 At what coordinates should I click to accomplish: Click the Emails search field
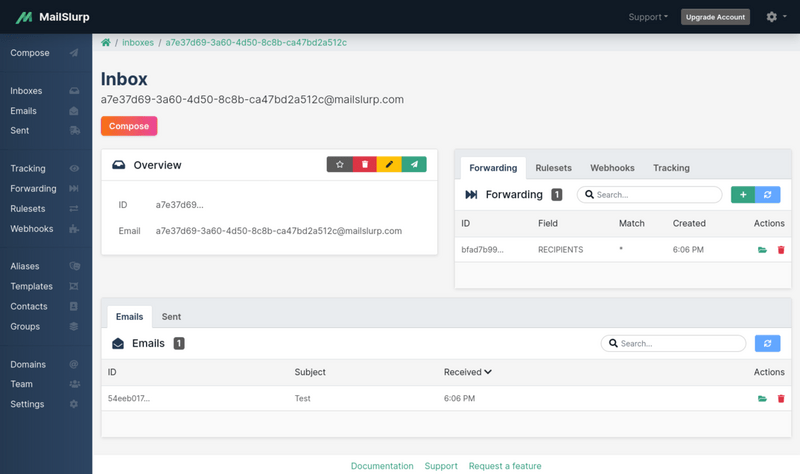(673, 343)
